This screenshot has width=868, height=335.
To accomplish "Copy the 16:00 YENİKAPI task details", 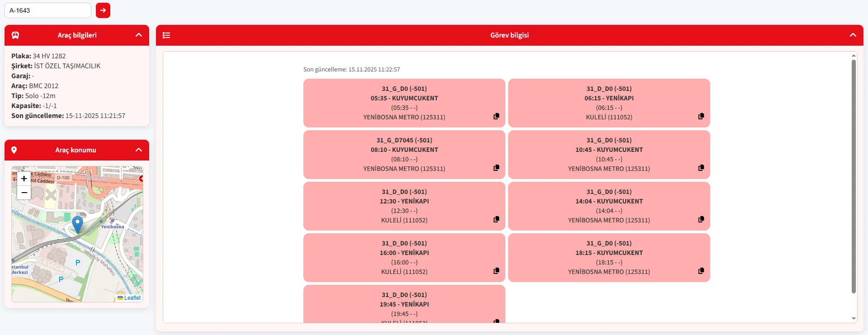I will [x=496, y=271].
